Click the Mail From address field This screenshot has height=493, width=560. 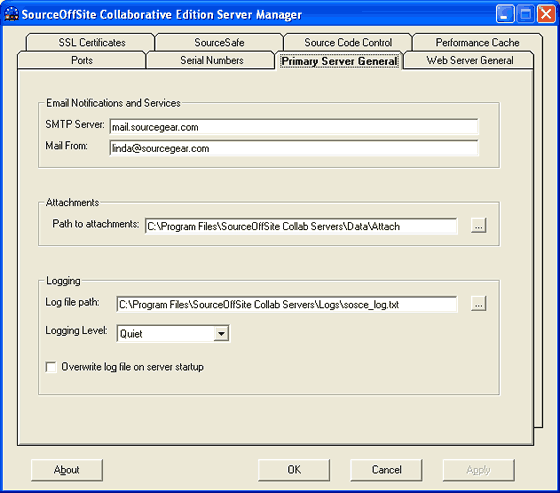pos(294,148)
